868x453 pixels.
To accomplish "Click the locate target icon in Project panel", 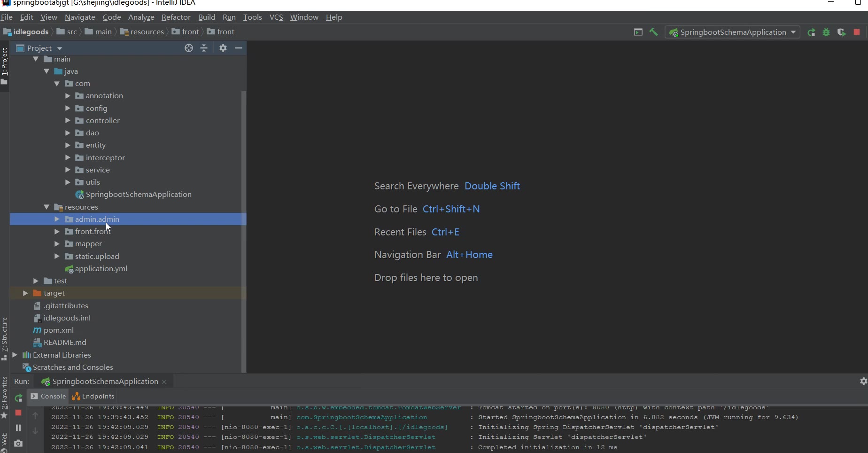I will click(x=189, y=48).
